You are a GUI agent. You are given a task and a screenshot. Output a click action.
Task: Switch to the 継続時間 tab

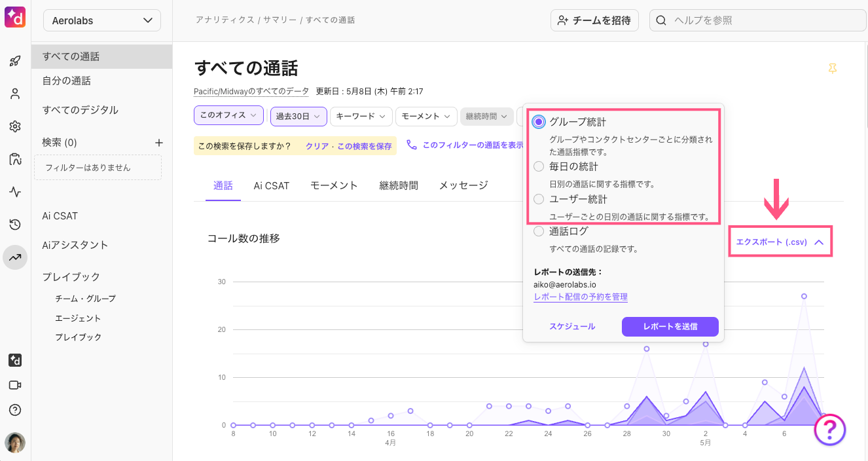[x=399, y=186]
